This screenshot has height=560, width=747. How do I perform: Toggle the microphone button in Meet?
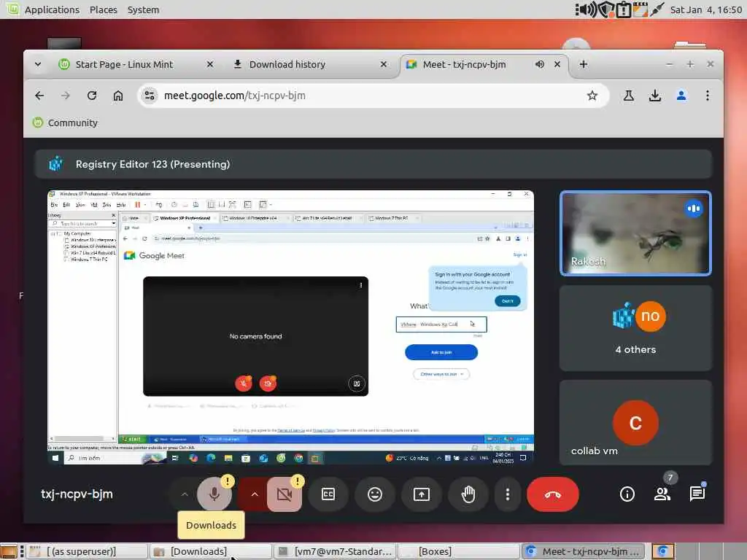coord(214,494)
